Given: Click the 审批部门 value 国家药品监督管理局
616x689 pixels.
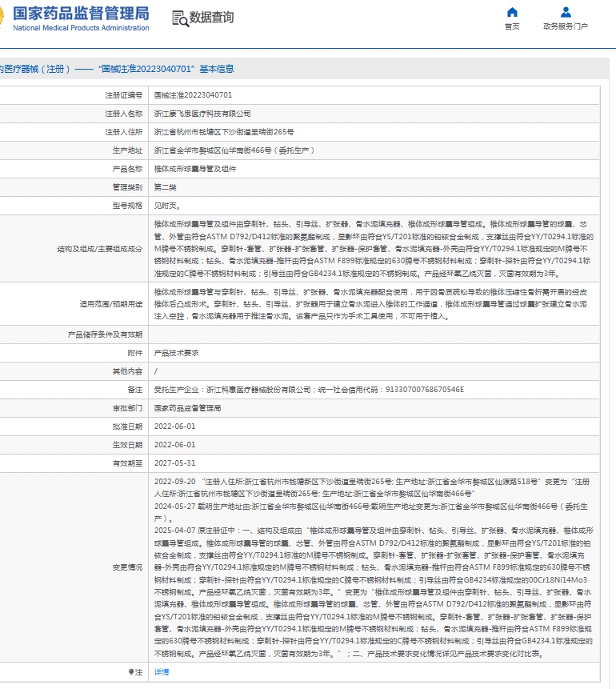Looking at the screenshot, I should [187, 408].
